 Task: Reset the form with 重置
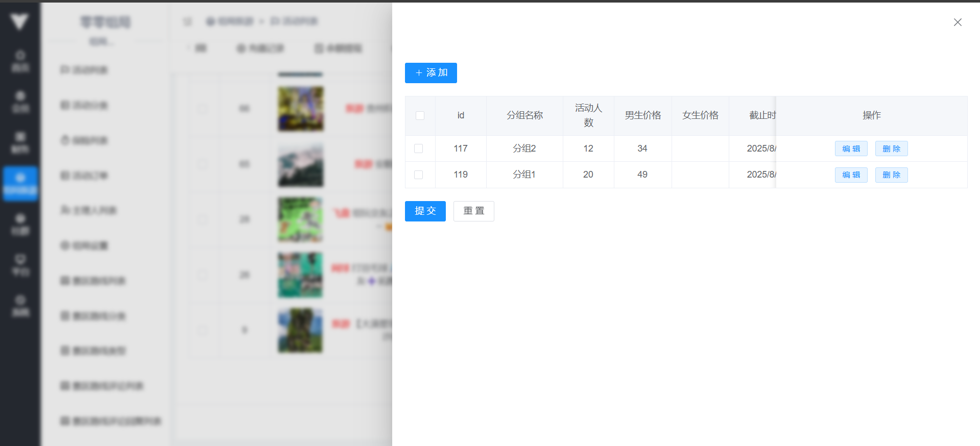(x=473, y=211)
